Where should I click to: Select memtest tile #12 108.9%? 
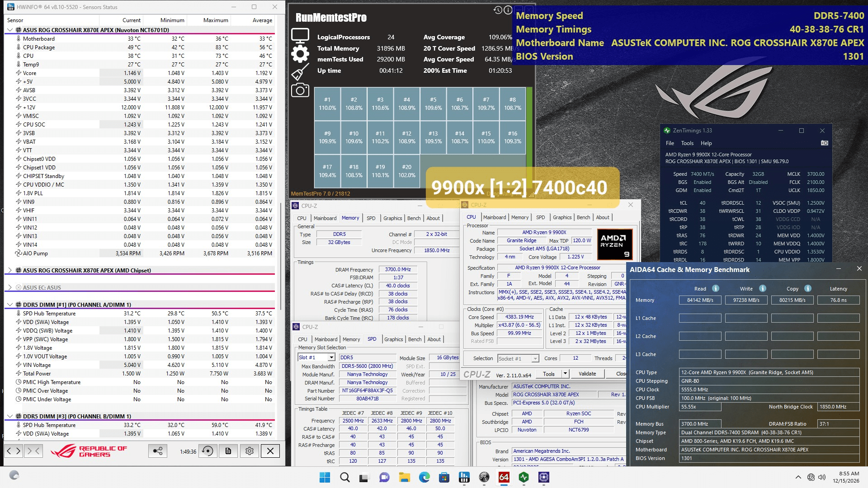tap(407, 137)
